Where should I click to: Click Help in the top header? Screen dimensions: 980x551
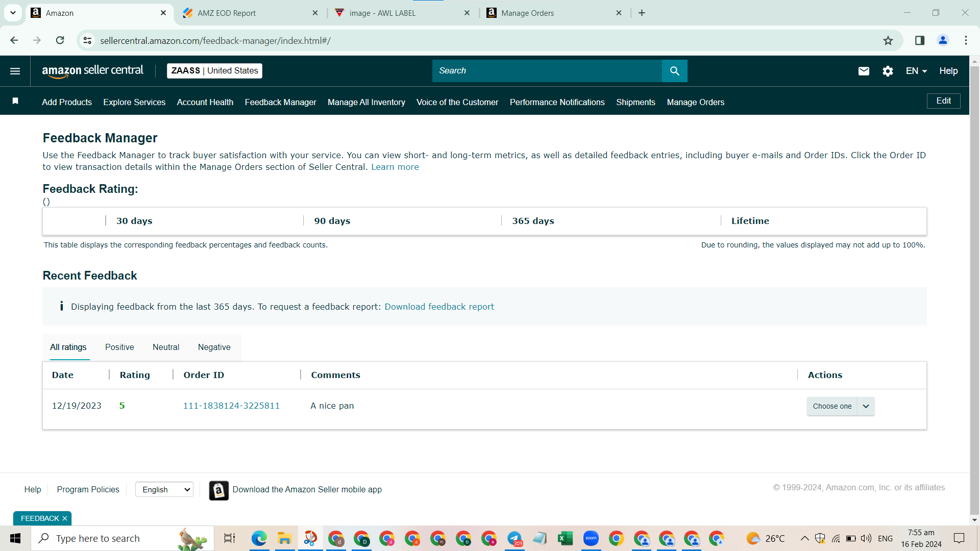[948, 71]
